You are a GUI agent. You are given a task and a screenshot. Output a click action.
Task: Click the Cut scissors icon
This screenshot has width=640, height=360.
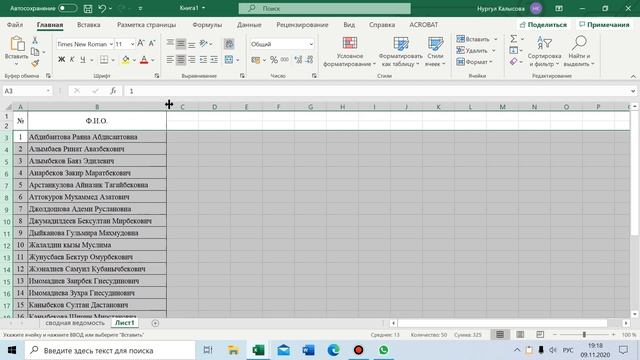pos(35,40)
